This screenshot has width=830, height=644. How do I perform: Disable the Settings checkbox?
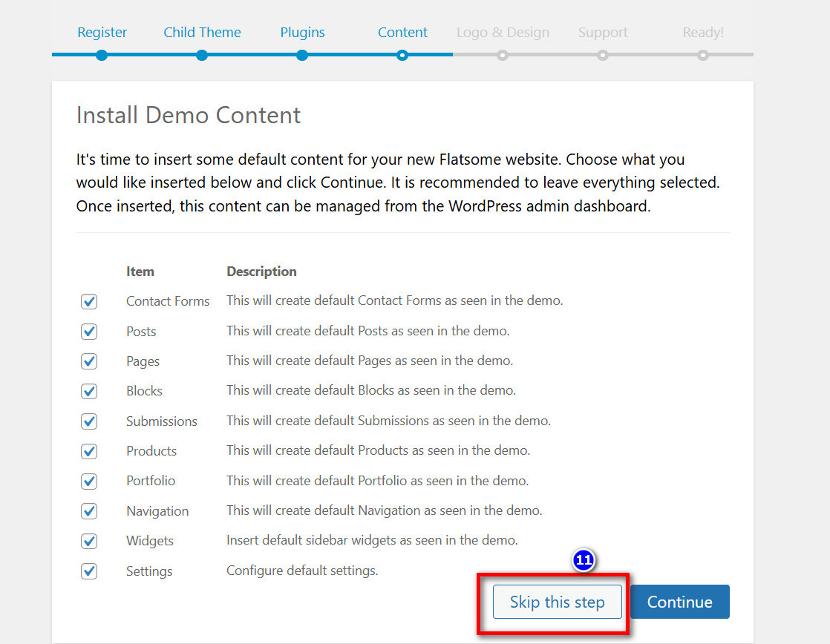(89, 571)
